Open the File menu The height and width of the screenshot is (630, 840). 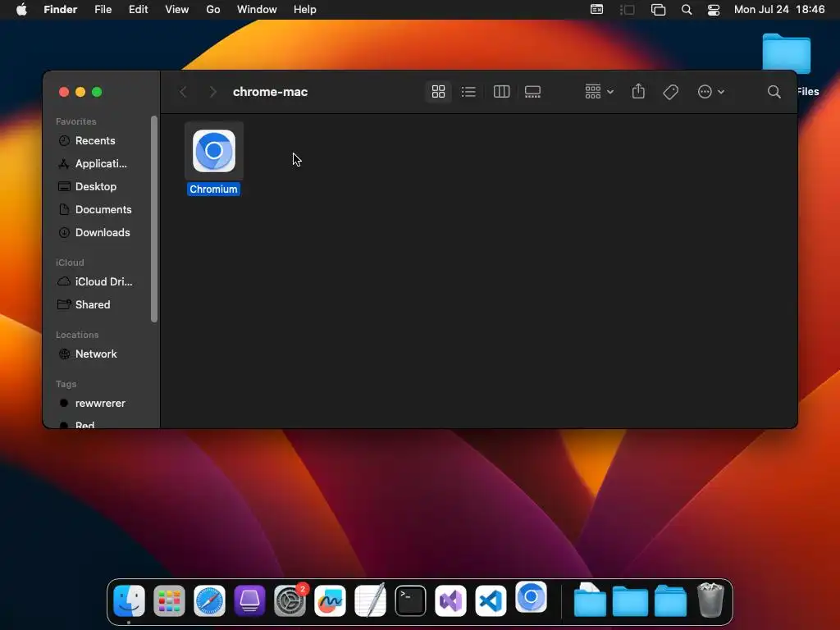tap(103, 9)
